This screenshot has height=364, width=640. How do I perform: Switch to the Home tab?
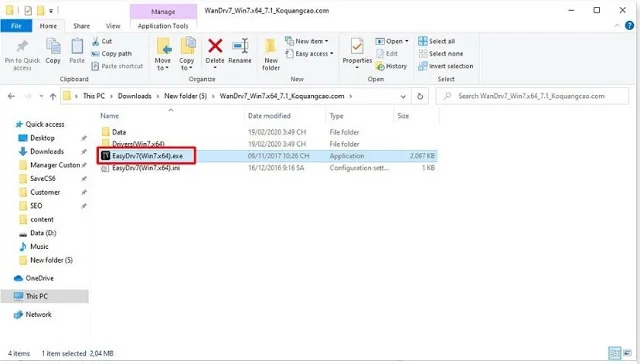(x=48, y=26)
